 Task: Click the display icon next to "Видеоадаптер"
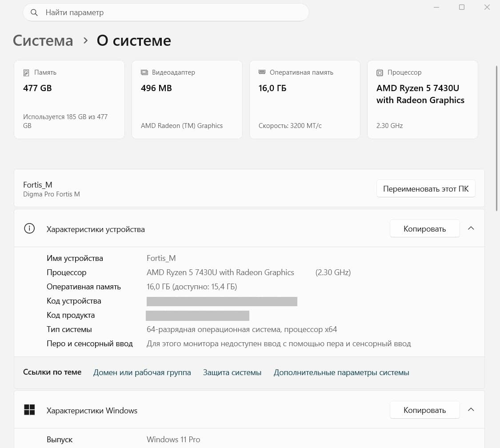click(x=144, y=72)
